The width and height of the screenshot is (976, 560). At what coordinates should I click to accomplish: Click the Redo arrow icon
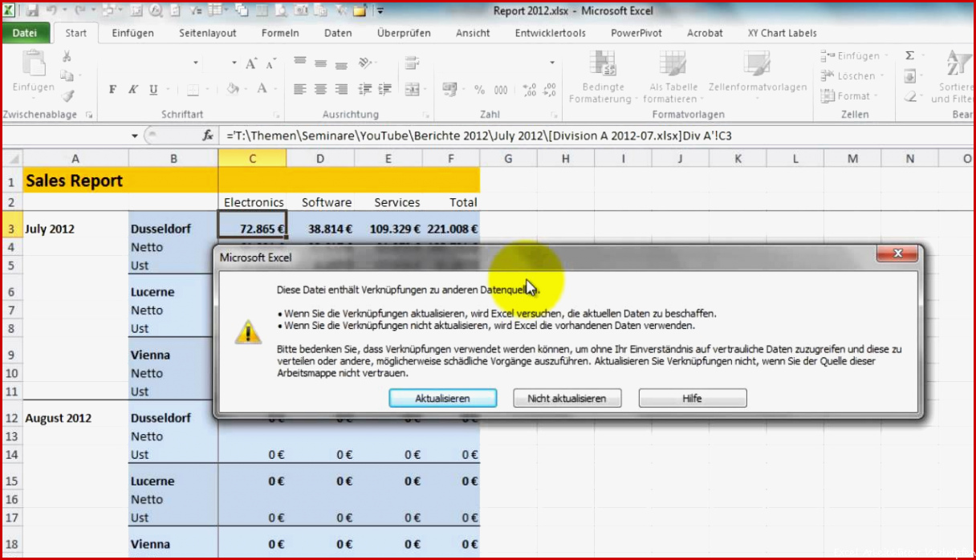[78, 11]
